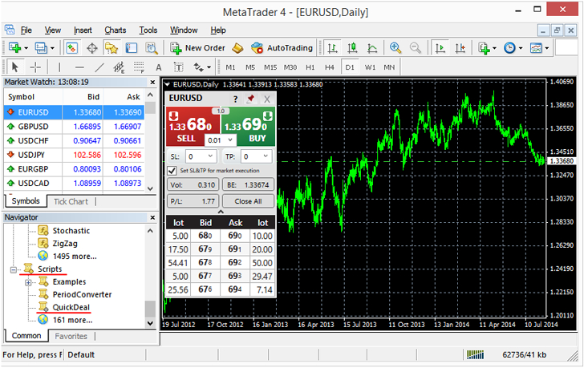Select the Text label tool
This screenshot has height=372, width=588.
pyautogui.click(x=179, y=67)
